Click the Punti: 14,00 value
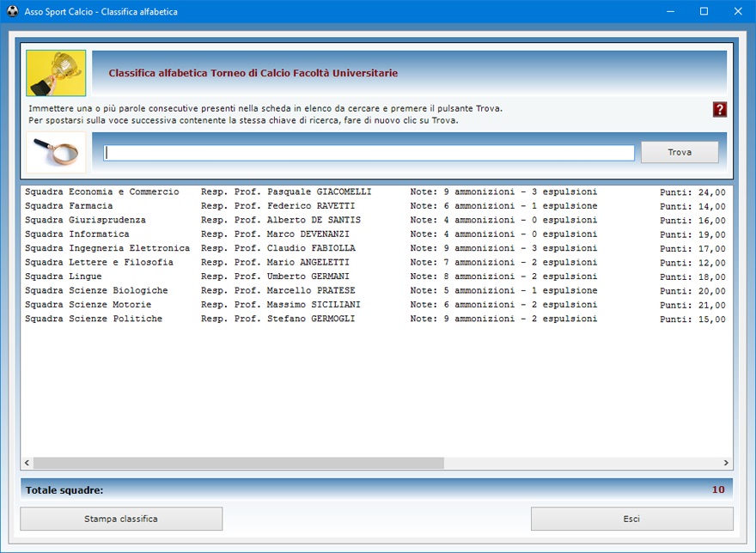756x553 pixels. click(692, 206)
